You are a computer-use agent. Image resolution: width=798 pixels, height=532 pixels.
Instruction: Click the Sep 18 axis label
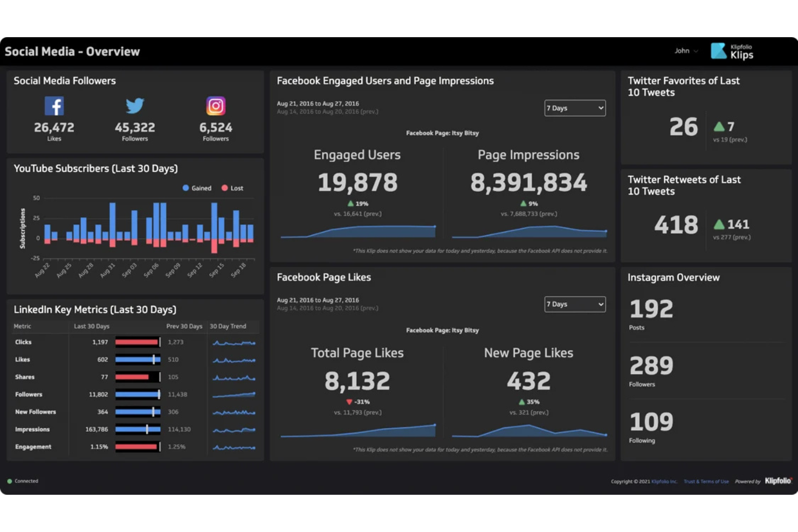(x=238, y=270)
